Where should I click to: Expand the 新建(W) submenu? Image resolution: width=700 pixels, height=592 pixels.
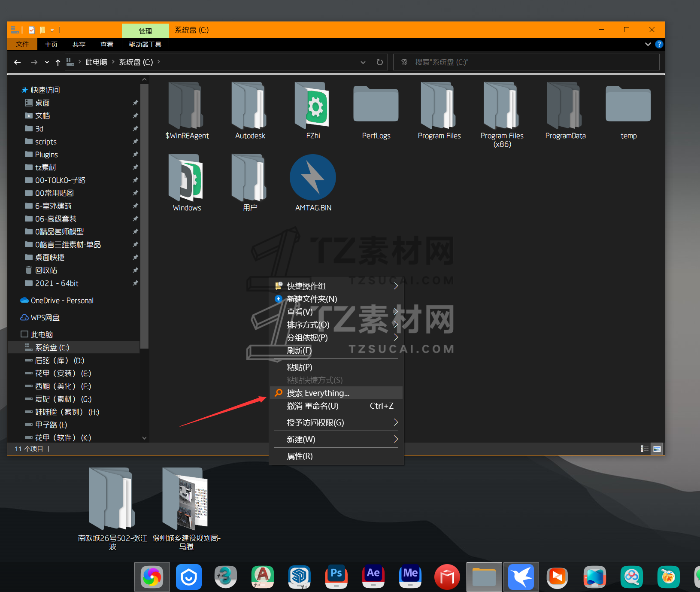(x=336, y=439)
